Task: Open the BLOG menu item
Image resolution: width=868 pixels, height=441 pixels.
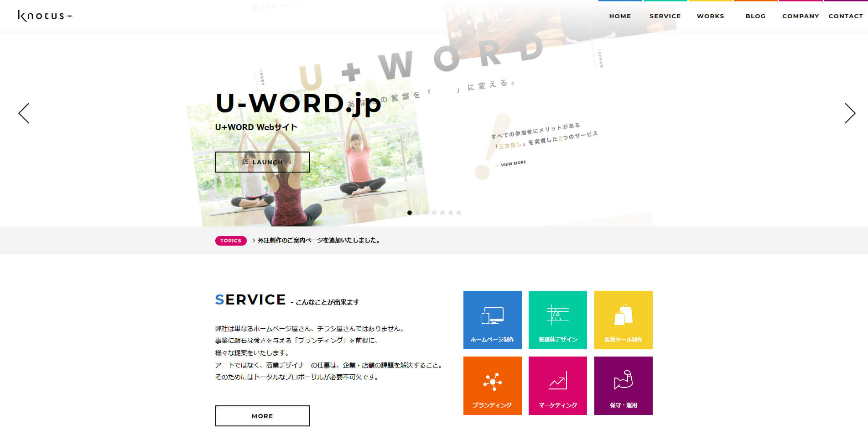Action: (755, 16)
